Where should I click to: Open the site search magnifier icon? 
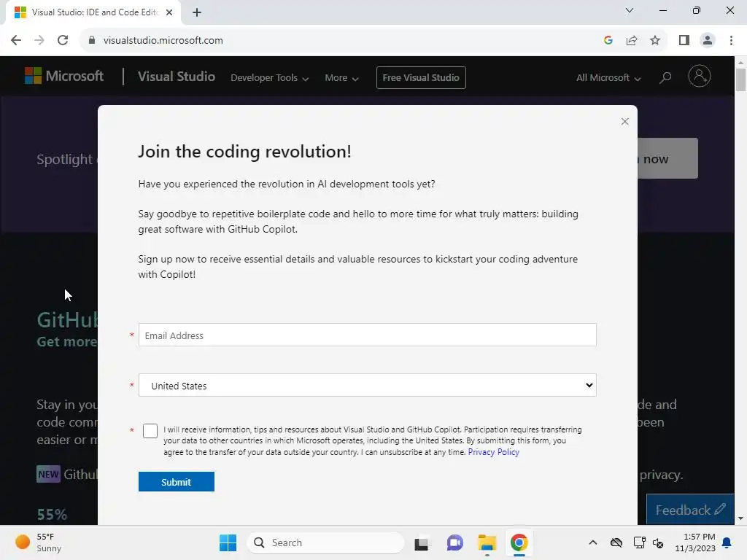click(665, 77)
